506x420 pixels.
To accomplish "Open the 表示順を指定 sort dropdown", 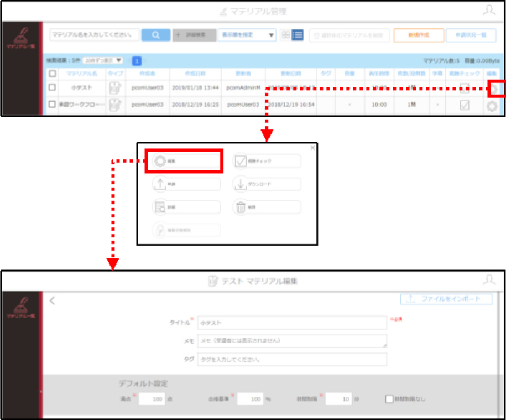I will (x=247, y=35).
